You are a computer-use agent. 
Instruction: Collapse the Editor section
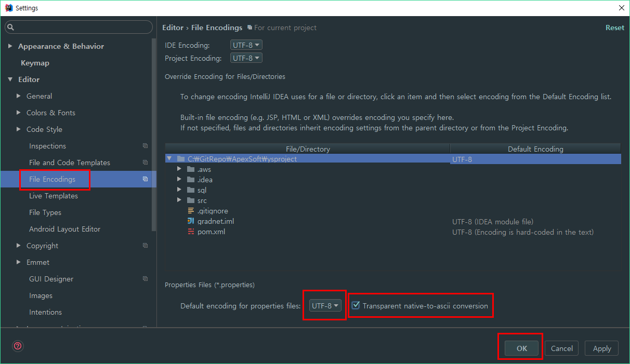(x=10, y=79)
